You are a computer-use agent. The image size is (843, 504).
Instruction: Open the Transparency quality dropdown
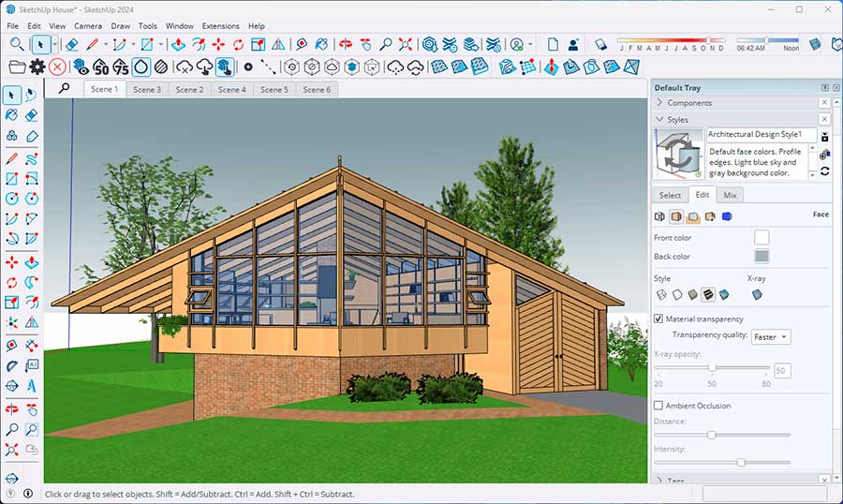[771, 336]
